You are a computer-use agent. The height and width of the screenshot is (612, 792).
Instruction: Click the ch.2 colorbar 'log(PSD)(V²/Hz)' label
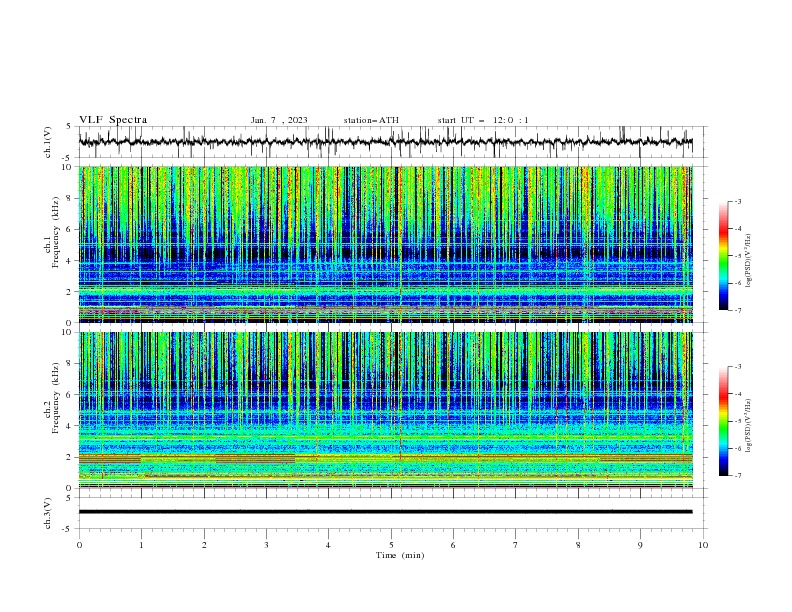[749, 426]
